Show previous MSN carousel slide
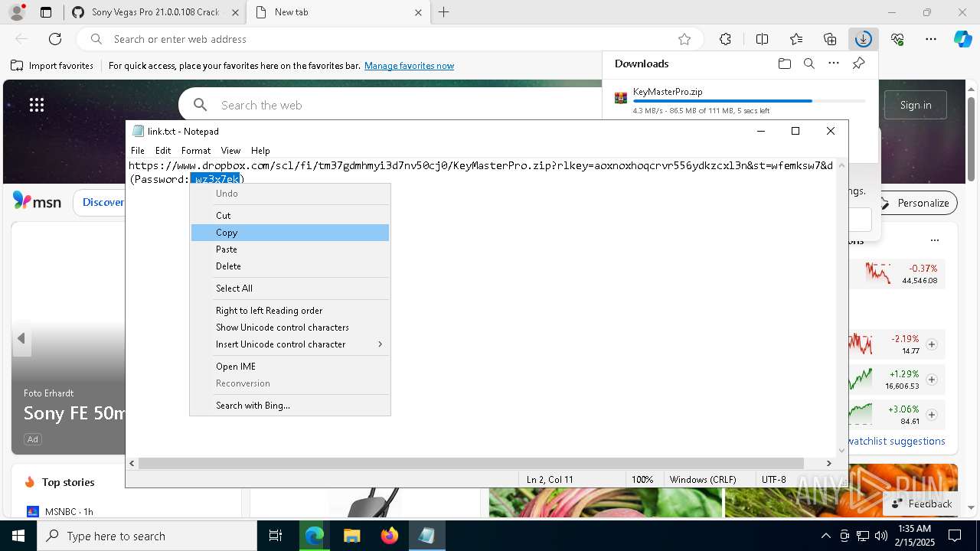Viewport: 980px width, 551px height. (x=21, y=338)
